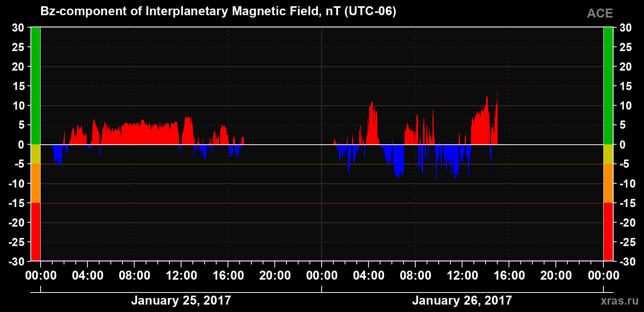Click the 25 value on the right axis
This screenshot has width=644, height=312.
(625, 47)
